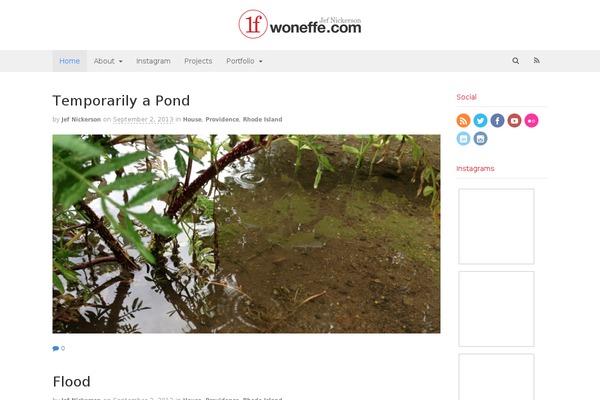Open the RSS feed icon in navbar
This screenshot has width=600, height=400.
pyautogui.click(x=536, y=60)
